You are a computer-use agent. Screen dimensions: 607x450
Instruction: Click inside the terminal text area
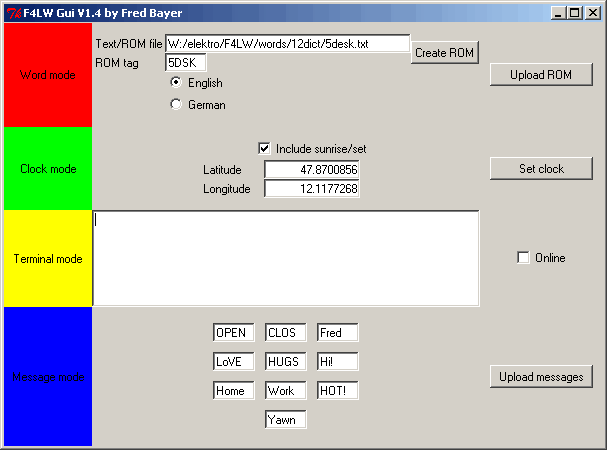tap(285, 258)
